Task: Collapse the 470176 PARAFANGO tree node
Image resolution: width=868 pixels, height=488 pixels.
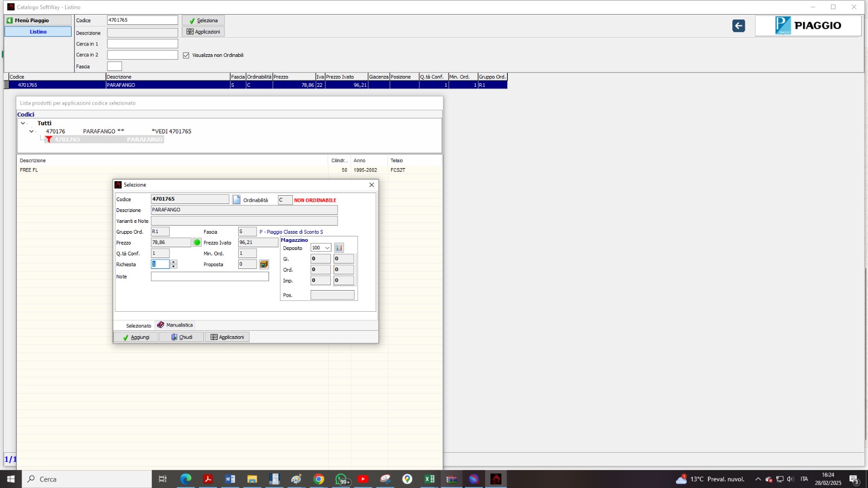Action: tap(31, 131)
